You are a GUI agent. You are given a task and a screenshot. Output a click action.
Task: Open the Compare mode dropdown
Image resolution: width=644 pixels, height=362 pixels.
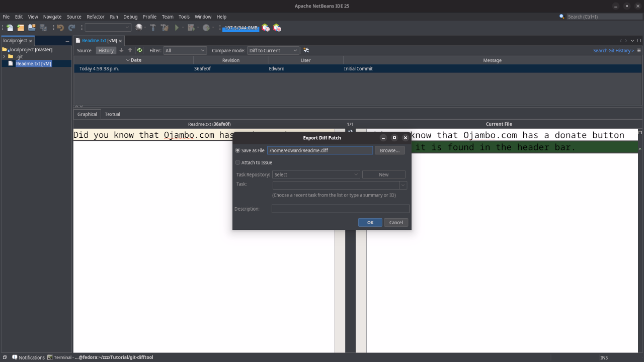(x=273, y=50)
